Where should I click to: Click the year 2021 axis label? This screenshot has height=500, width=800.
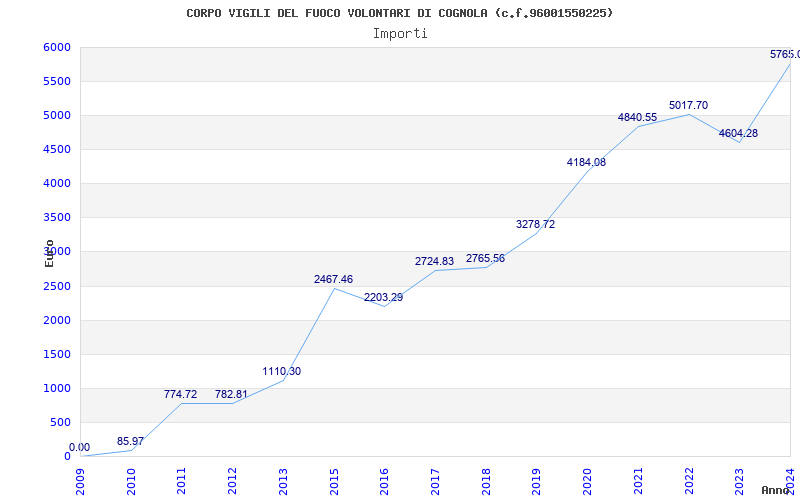pyautogui.click(x=638, y=482)
